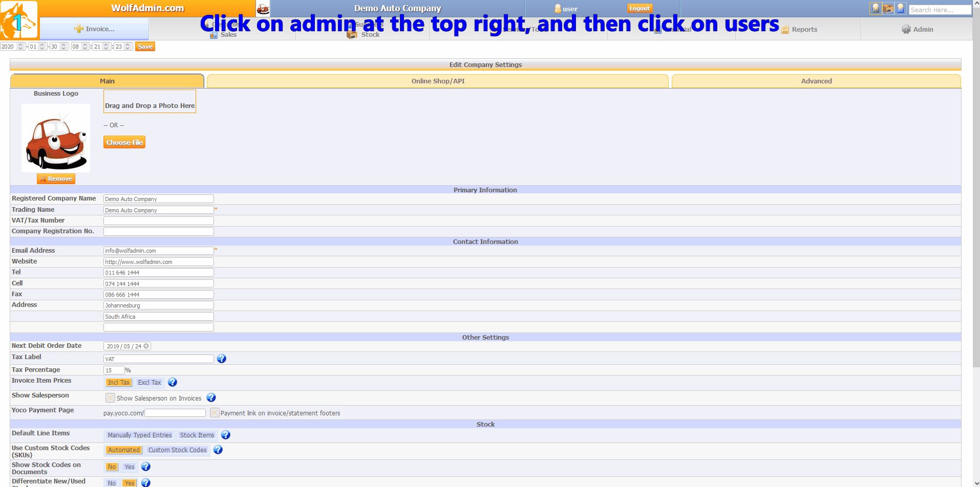
Task: Click the month 01 spinner arrows
Action: coord(42,47)
